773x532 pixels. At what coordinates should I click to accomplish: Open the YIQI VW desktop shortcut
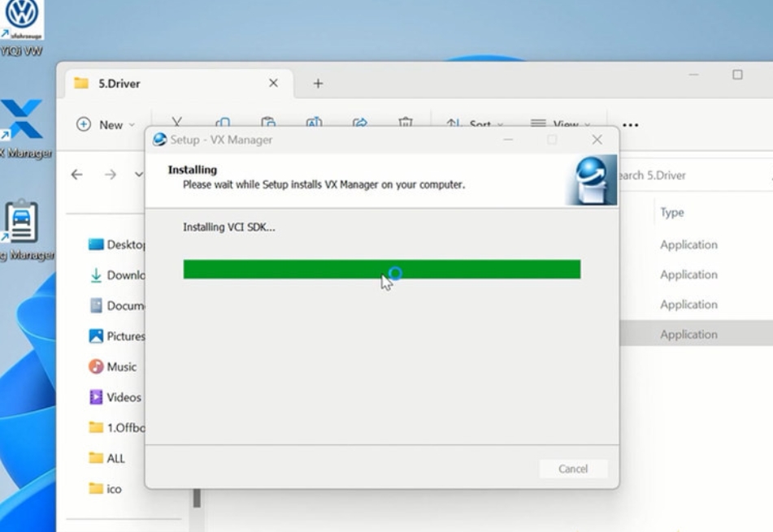click(x=22, y=27)
